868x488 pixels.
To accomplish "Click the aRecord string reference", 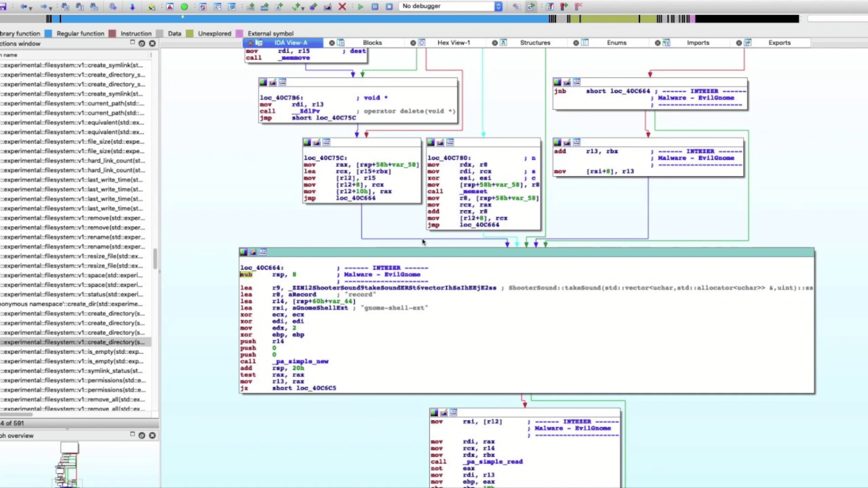I will tap(302, 295).
